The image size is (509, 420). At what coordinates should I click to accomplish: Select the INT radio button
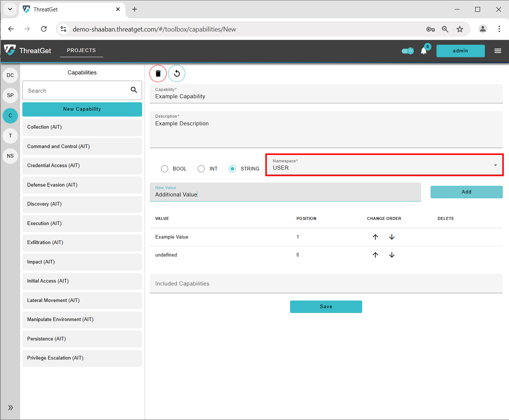(201, 169)
